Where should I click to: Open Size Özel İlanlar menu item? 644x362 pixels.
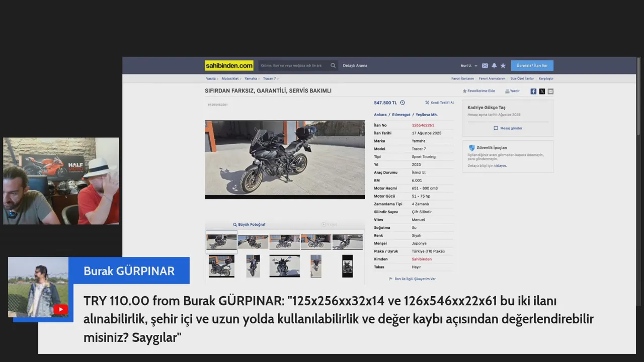click(522, 78)
